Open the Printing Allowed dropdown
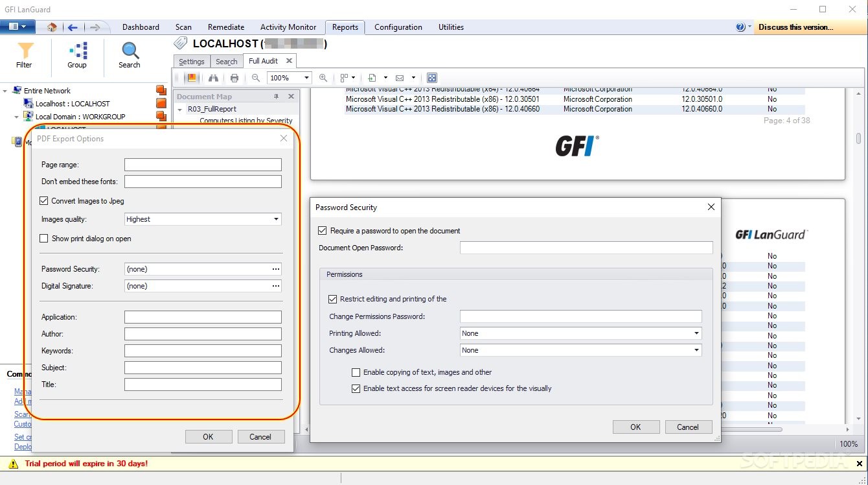 [697, 333]
